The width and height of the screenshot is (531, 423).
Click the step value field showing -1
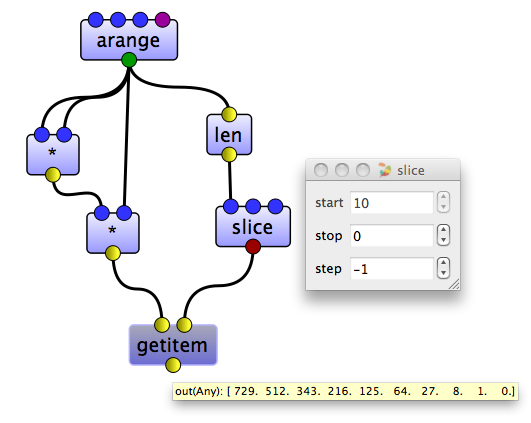[x=392, y=269]
